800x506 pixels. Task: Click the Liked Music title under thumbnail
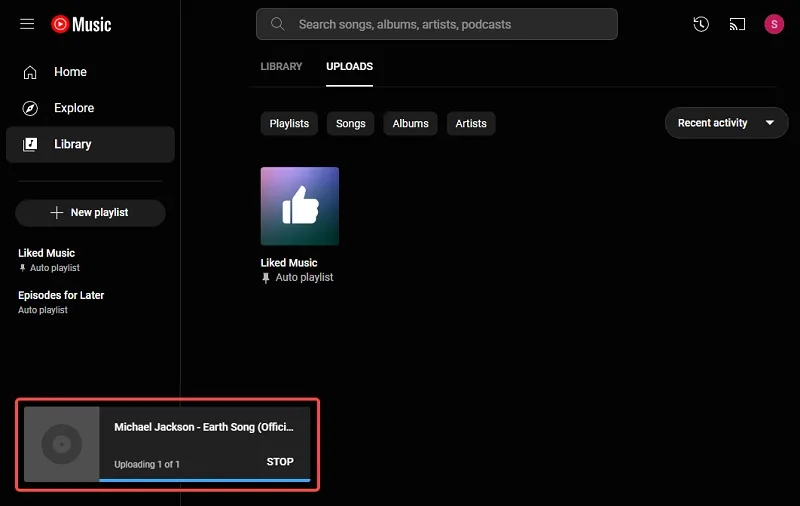click(x=289, y=263)
